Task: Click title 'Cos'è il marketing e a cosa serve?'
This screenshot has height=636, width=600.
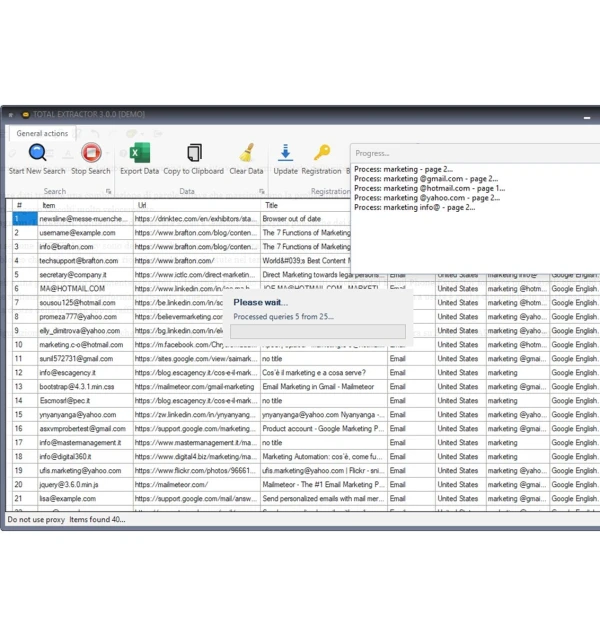Action: click(x=314, y=373)
